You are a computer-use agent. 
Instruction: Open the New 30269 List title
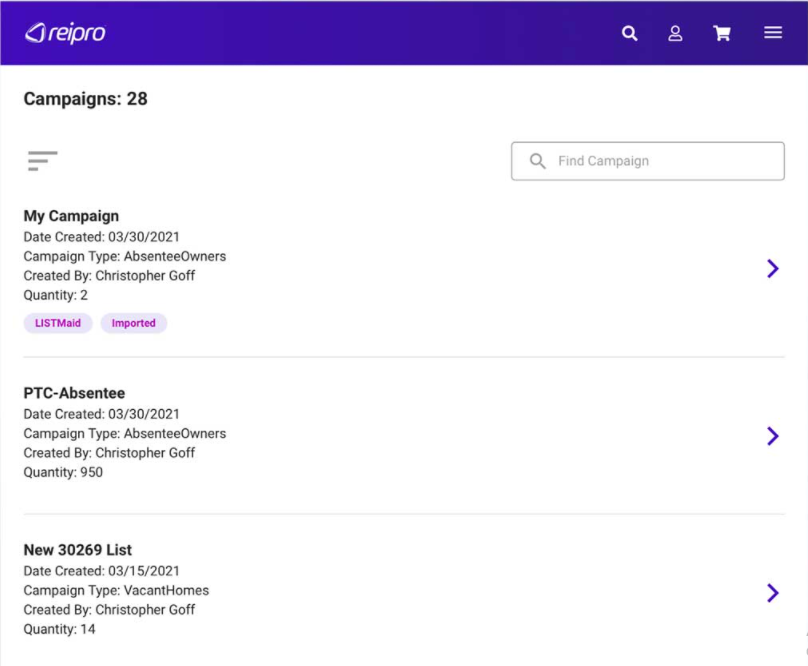(x=78, y=550)
